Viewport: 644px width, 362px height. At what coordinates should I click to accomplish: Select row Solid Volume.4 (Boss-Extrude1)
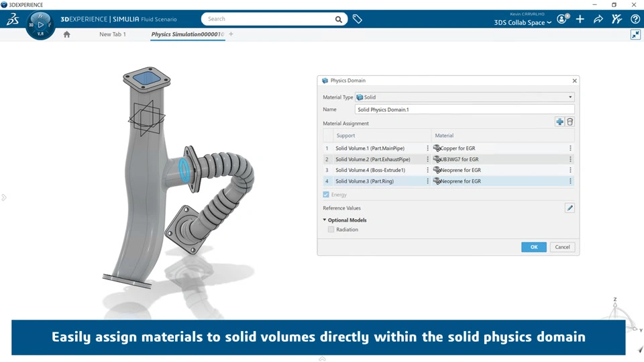(x=449, y=170)
